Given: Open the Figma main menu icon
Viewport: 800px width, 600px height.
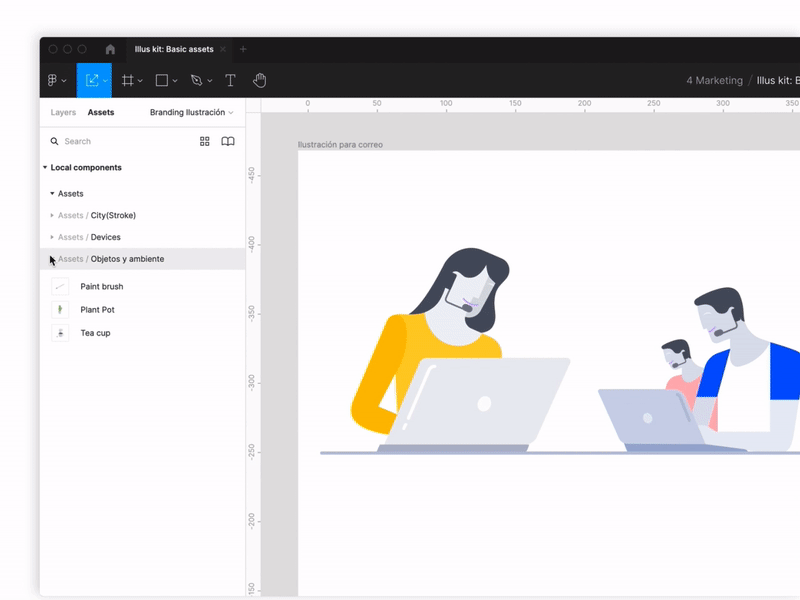Looking at the screenshot, I should [52, 80].
